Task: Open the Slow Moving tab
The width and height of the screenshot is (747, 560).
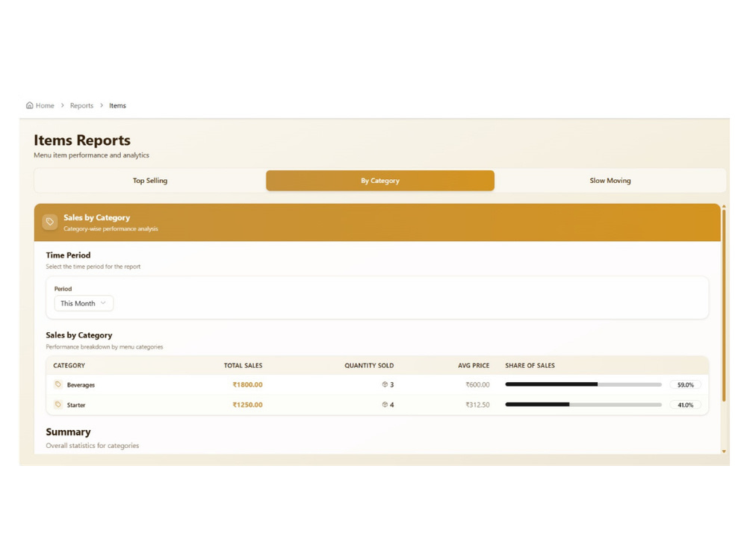Action: [x=610, y=181]
